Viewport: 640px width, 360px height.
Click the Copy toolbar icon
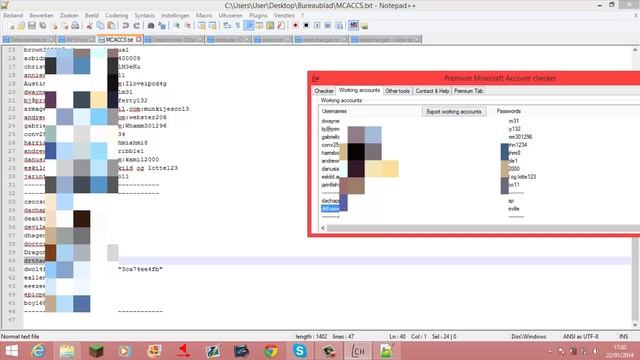(x=100, y=26)
